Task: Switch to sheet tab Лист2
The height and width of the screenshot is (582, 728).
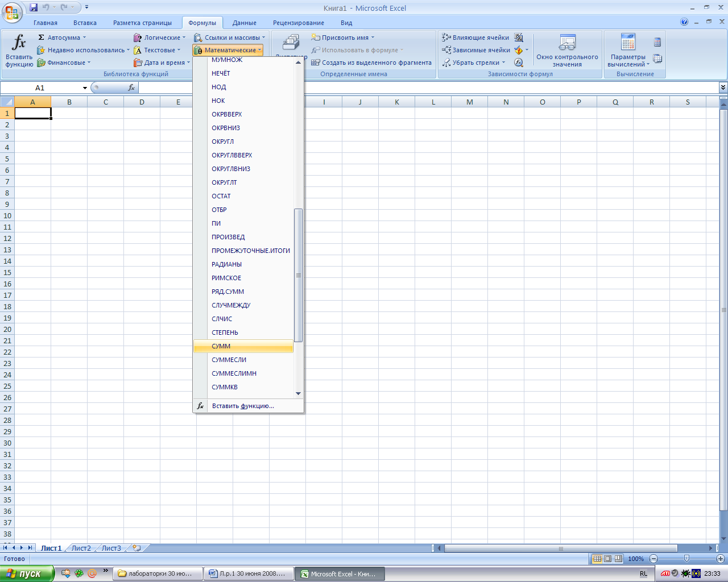Action: [81, 548]
